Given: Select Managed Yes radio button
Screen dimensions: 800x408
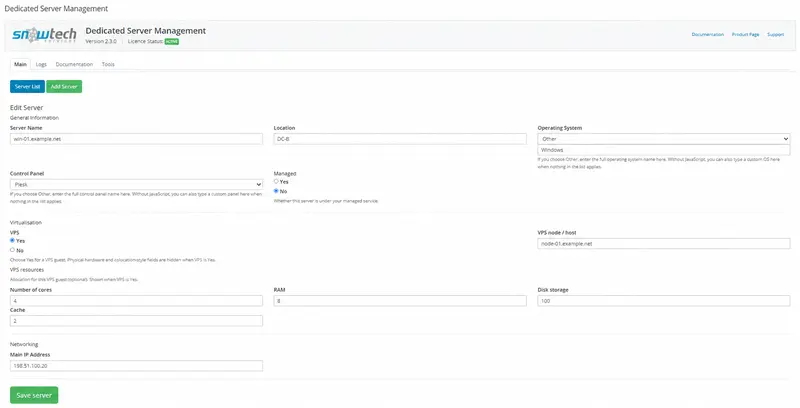Looking at the screenshot, I should click(276, 181).
